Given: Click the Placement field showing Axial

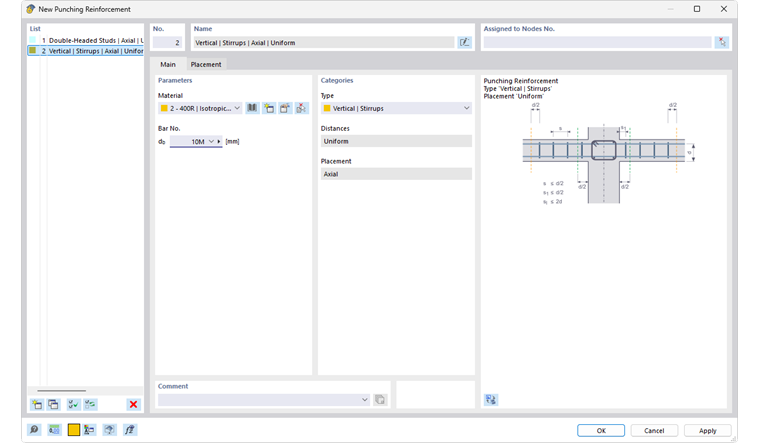Looking at the screenshot, I should 396,174.
